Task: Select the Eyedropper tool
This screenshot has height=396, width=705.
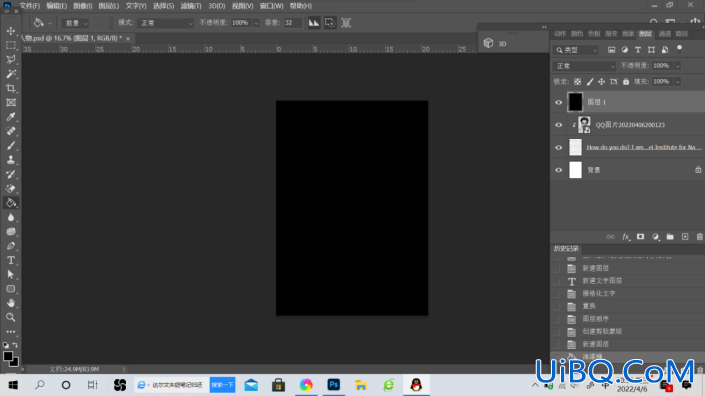Action: tap(11, 117)
